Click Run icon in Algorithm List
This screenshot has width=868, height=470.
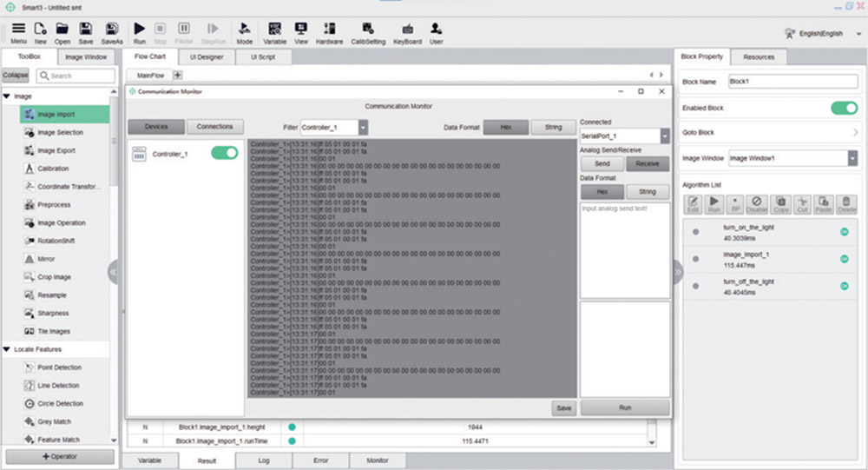[714, 204]
